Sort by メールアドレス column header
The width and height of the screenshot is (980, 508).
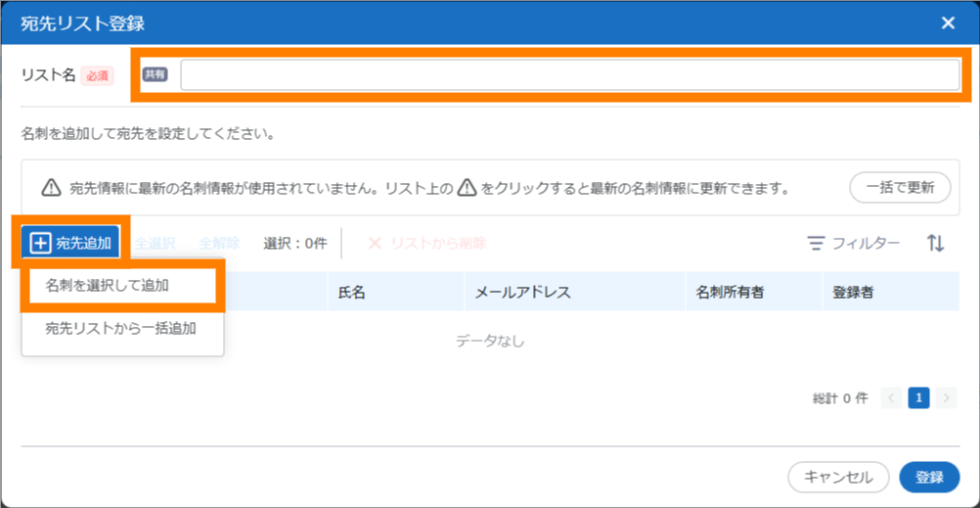point(522,292)
